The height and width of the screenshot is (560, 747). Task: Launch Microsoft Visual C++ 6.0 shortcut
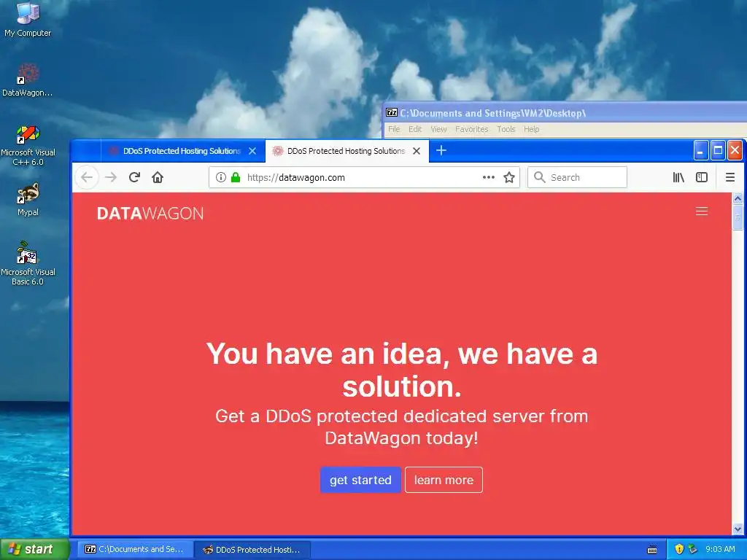tap(28, 145)
